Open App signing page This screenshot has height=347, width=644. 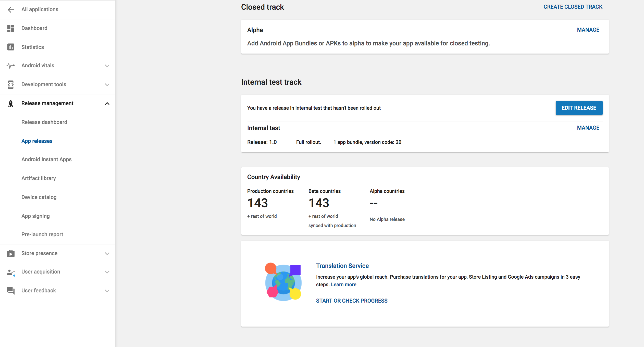(x=35, y=216)
